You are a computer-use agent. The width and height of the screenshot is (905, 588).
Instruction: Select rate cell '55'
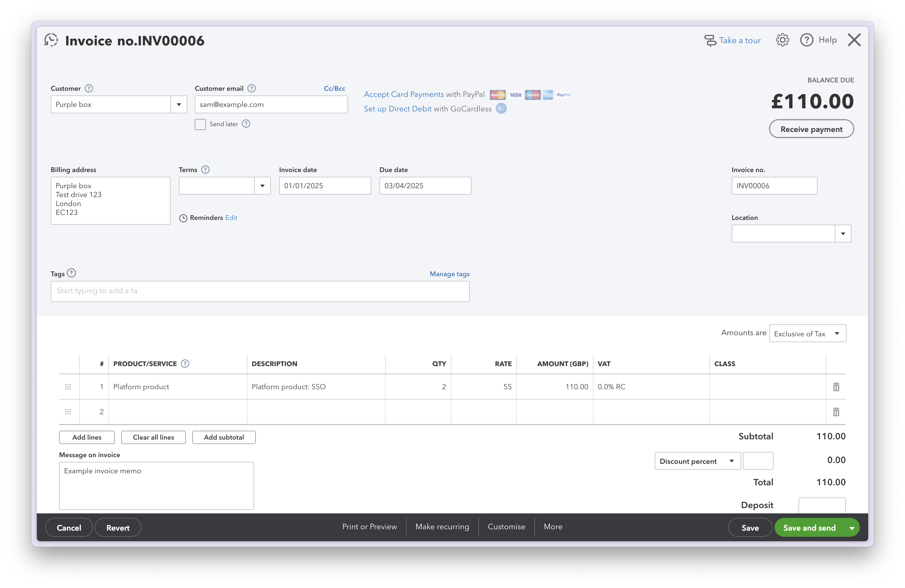tap(484, 387)
